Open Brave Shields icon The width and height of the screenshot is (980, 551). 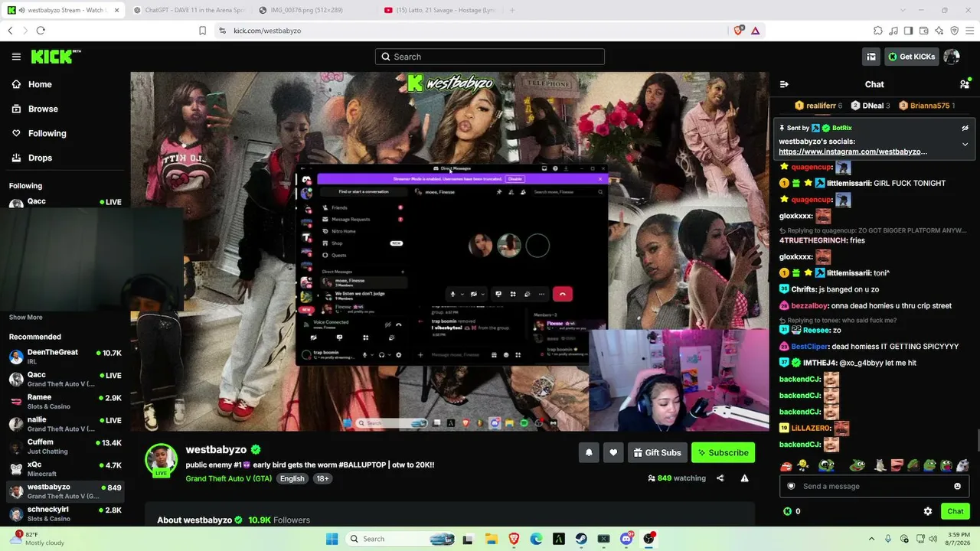[x=739, y=31]
